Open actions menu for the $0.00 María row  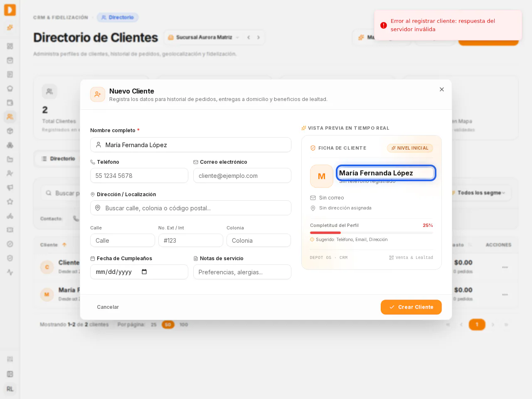click(x=505, y=295)
